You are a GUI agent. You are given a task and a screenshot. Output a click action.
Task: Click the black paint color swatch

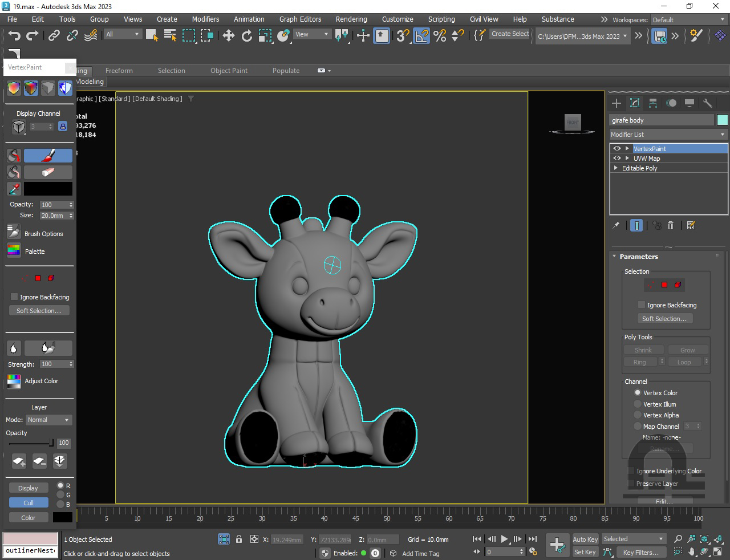coord(48,188)
